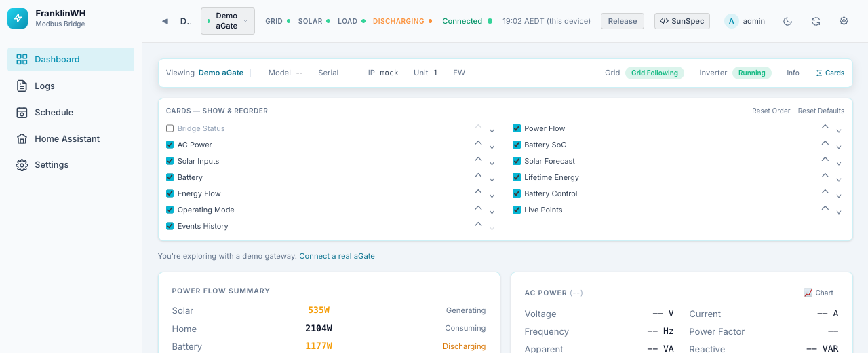
Task: Click the admin avatar circle icon
Action: [x=731, y=21]
